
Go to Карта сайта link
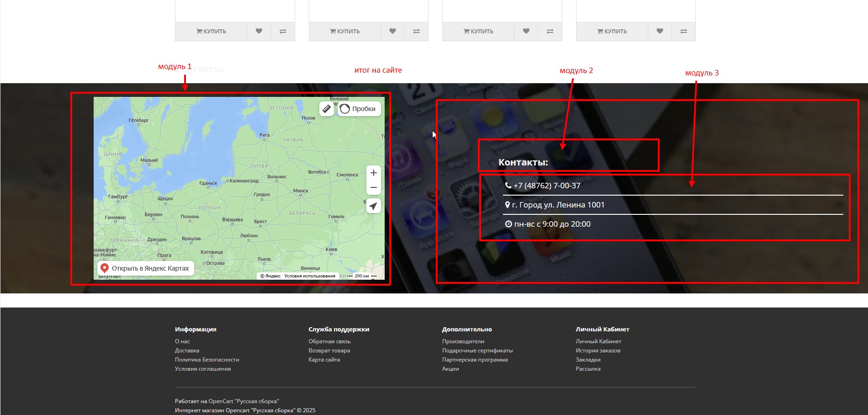tap(324, 360)
